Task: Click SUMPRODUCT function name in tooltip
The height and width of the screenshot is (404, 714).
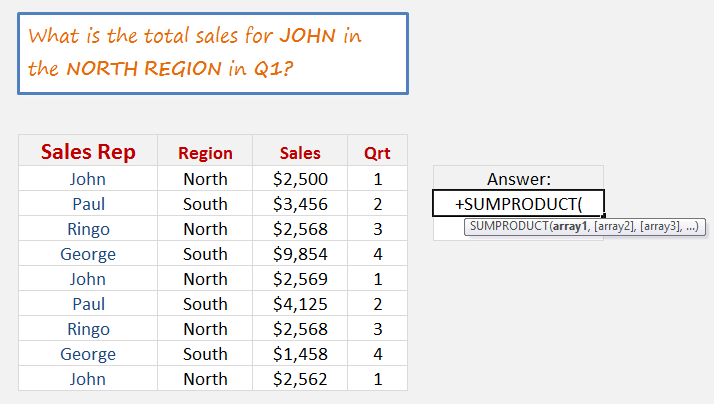Action: 509,226
